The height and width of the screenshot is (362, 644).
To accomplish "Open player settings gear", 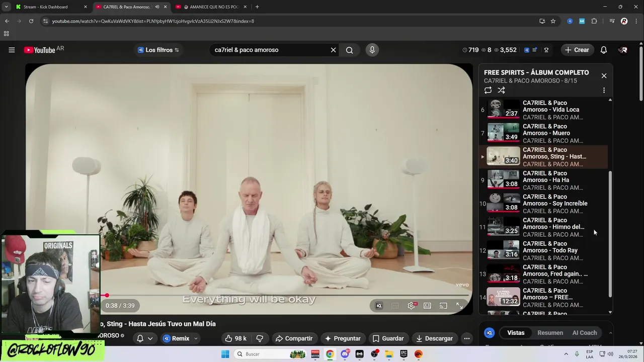I will tap(411, 305).
